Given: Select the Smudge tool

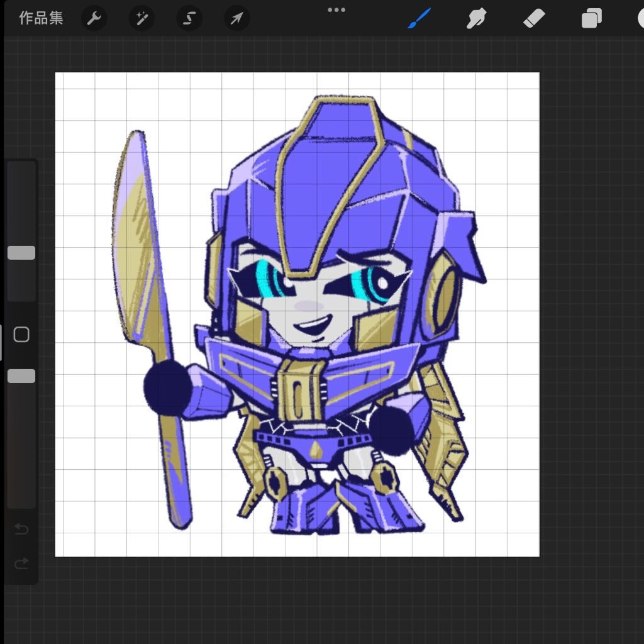Looking at the screenshot, I should (477, 18).
